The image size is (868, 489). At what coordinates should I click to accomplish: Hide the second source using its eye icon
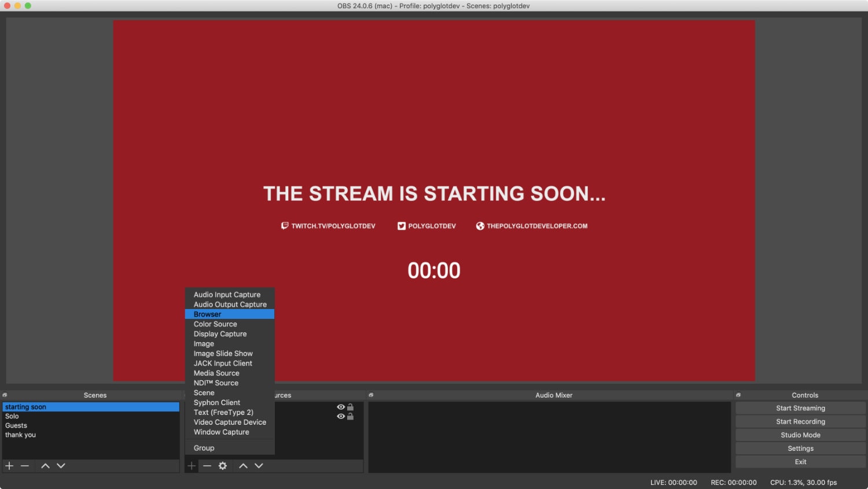(x=341, y=416)
